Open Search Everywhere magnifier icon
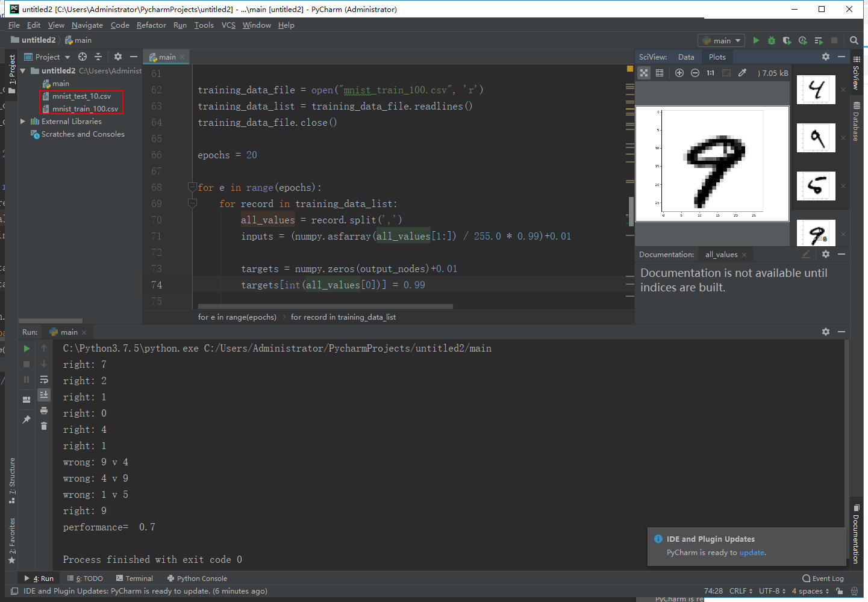 pos(854,40)
